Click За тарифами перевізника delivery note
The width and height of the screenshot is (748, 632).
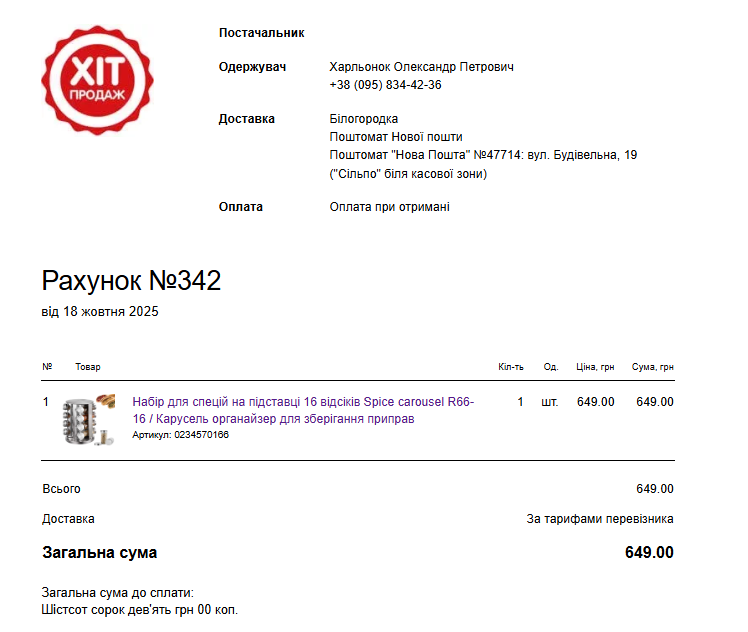pos(599,519)
